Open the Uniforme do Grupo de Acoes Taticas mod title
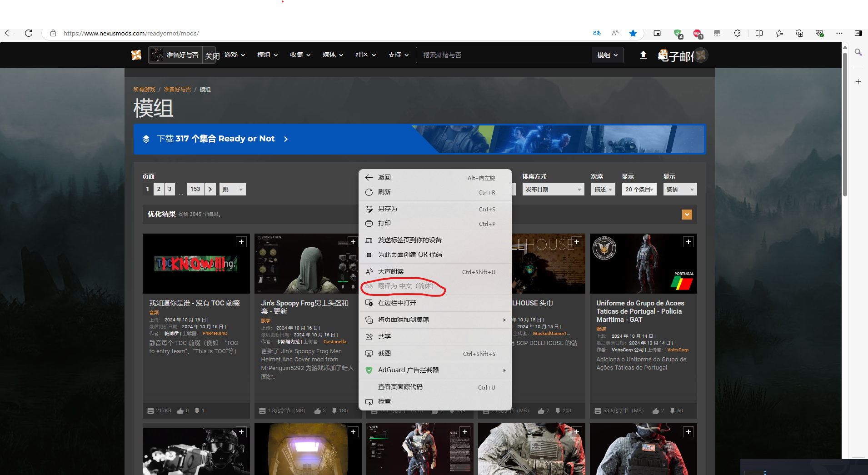This screenshot has height=475, width=868. click(x=640, y=311)
